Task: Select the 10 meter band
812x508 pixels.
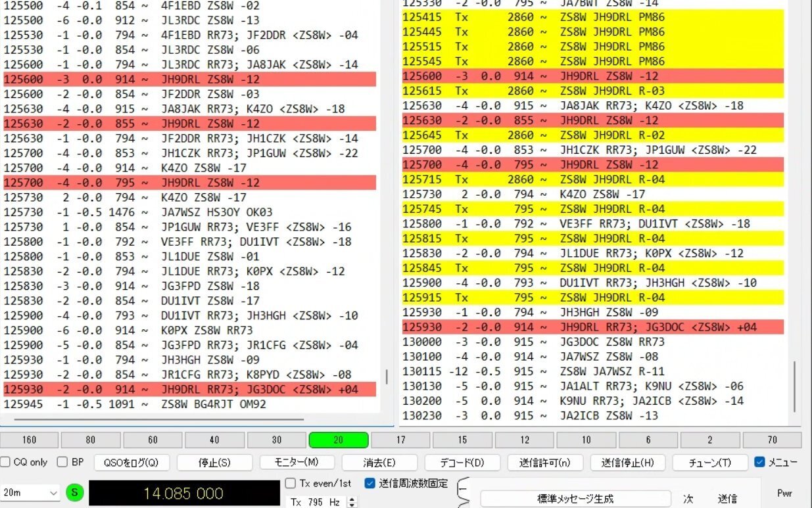Action: (x=585, y=440)
